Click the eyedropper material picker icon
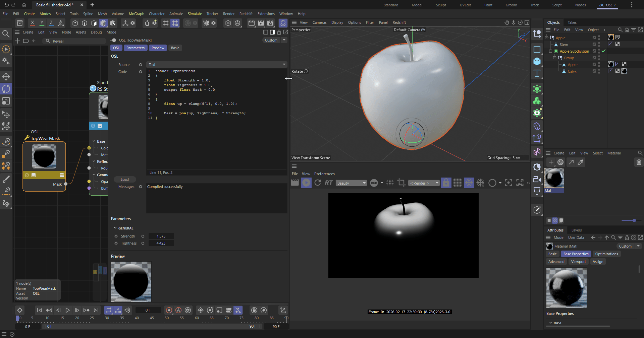 tap(581, 162)
